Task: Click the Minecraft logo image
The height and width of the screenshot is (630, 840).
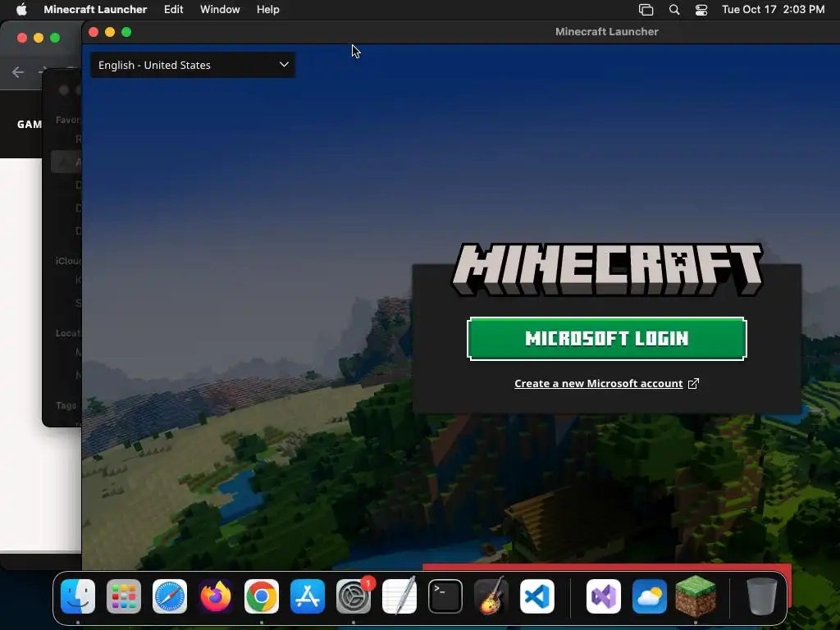Action: [607, 269]
